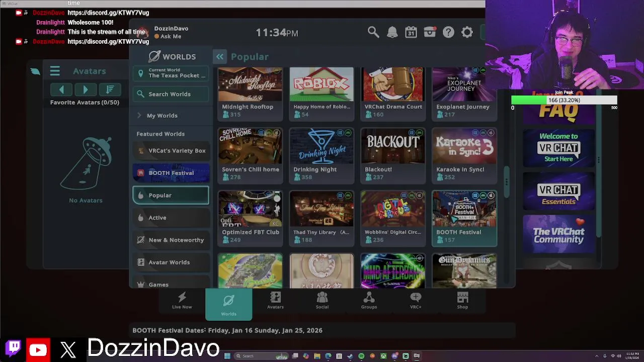
Task: Open Midnight Rooftop world card
Action: tap(250, 94)
